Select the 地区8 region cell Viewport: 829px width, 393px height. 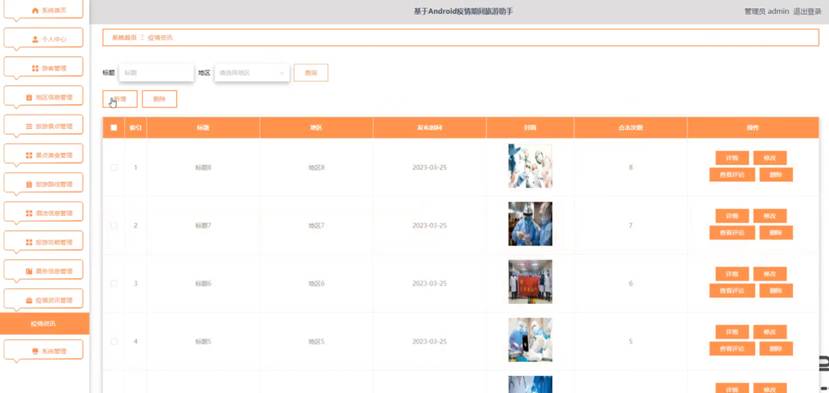(x=316, y=168)
